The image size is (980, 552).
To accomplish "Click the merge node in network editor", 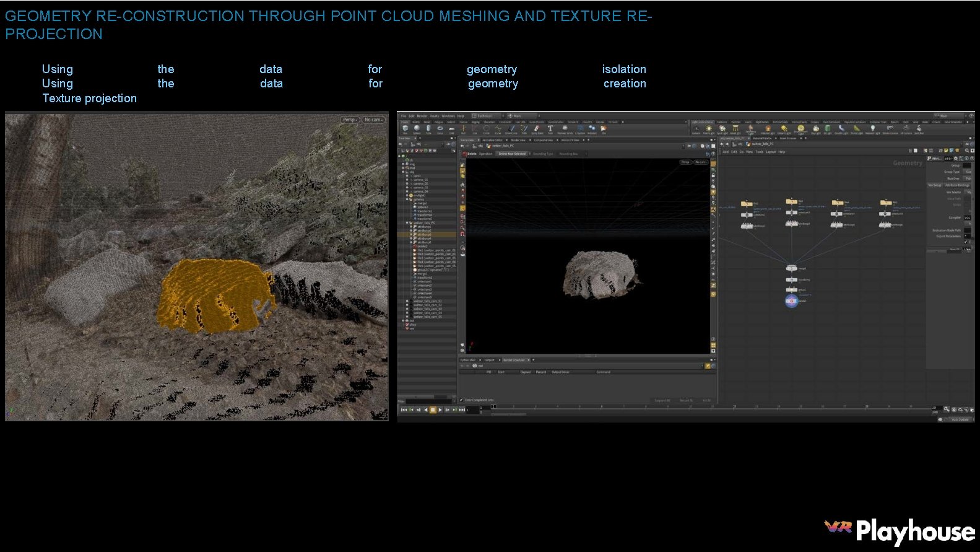I will click(791, 268).
